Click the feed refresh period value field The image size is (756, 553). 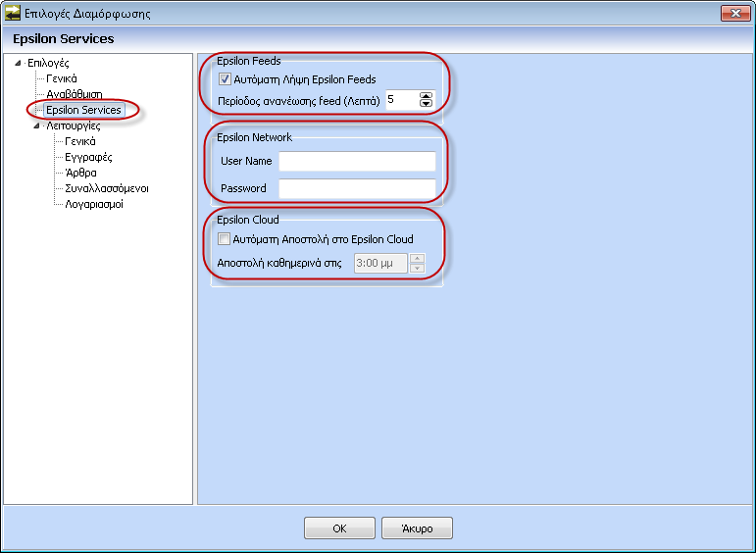tap(402, 100)
